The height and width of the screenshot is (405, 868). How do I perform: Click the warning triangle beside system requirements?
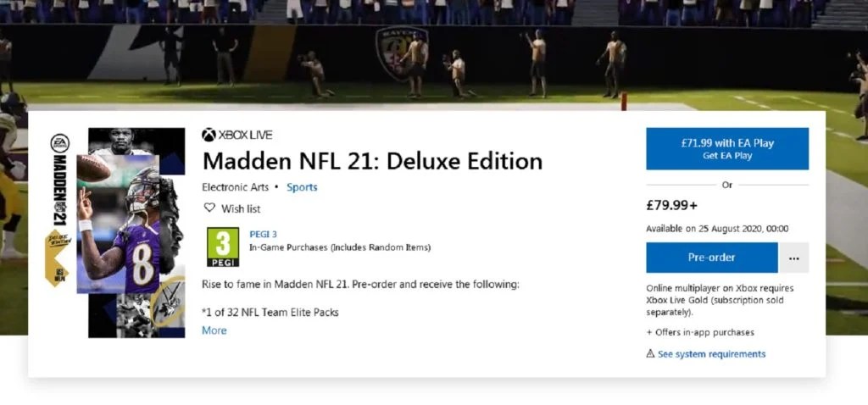pyautogui.click(x=650, y=353)
